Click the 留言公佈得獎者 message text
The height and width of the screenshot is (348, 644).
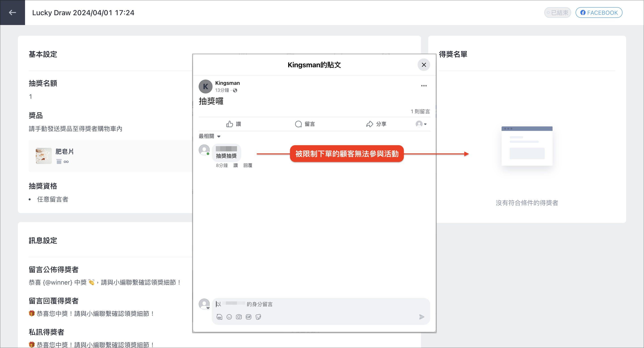pyautogui.click(x=105, y=282)
